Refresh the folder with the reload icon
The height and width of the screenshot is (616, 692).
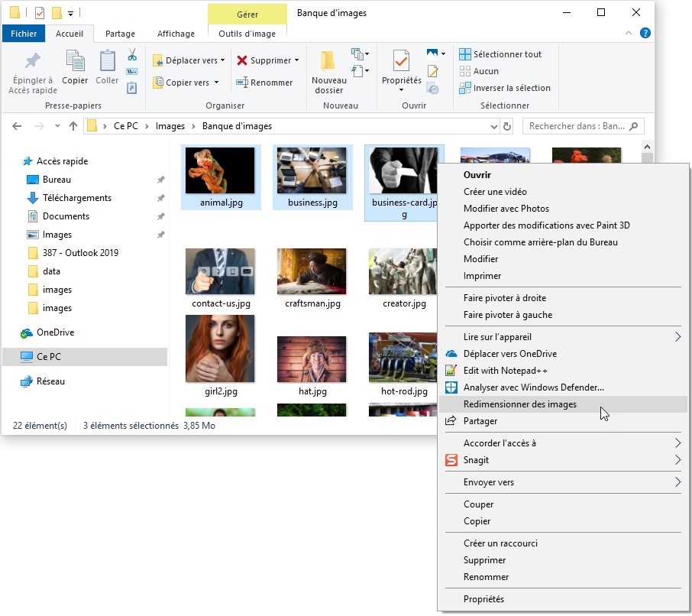point(507,126)
